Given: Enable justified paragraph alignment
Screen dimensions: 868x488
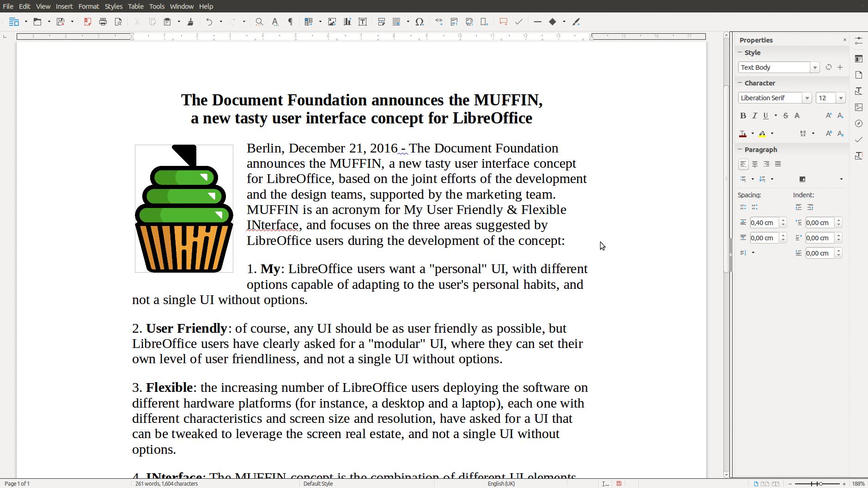Looking at the screenshot, I should [x=778, y=164].
